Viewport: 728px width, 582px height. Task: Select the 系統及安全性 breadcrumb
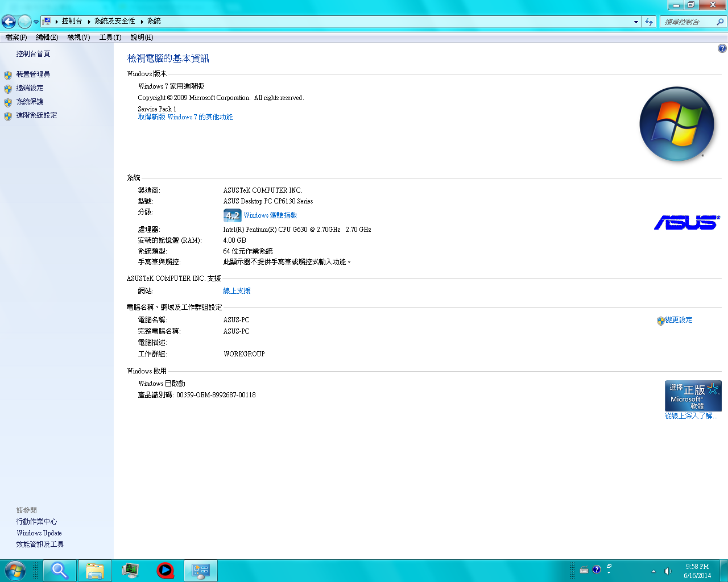point(115,21)
